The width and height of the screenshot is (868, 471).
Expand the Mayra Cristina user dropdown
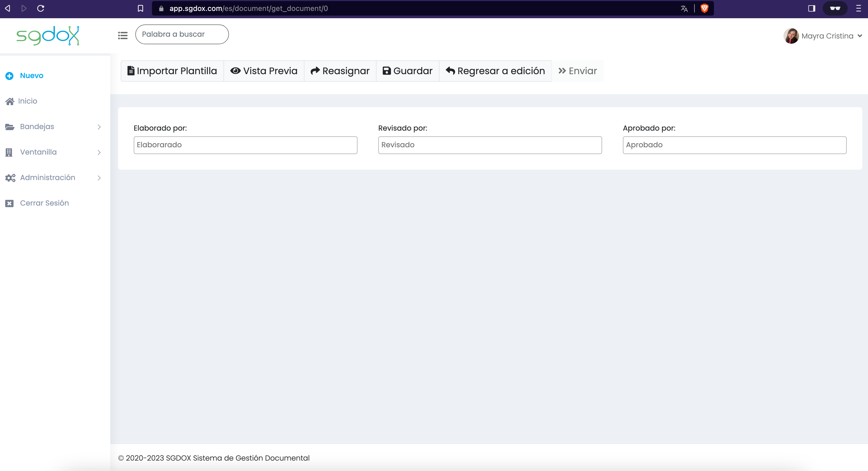coord(860,36)
